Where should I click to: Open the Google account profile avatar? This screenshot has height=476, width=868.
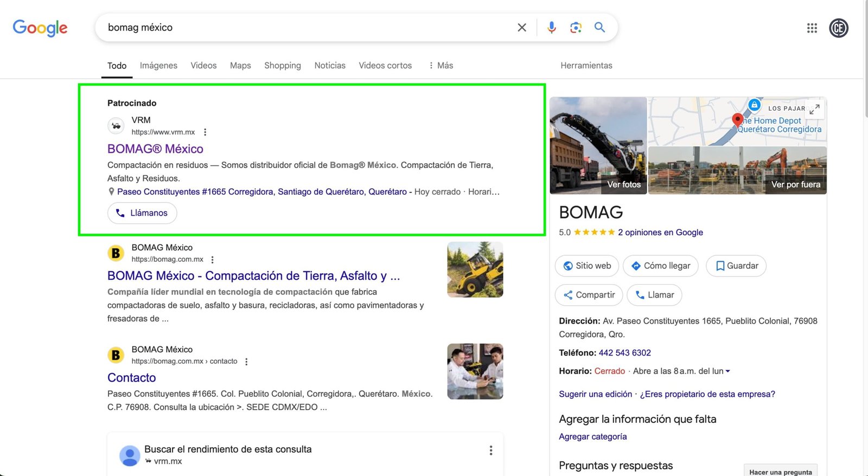838,28
